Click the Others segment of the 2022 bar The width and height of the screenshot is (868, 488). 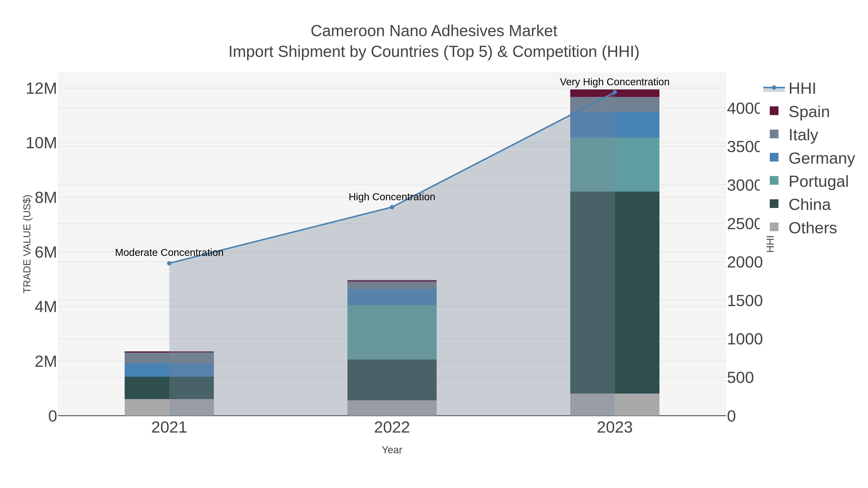pyautogui.click(x=392, y=408)
